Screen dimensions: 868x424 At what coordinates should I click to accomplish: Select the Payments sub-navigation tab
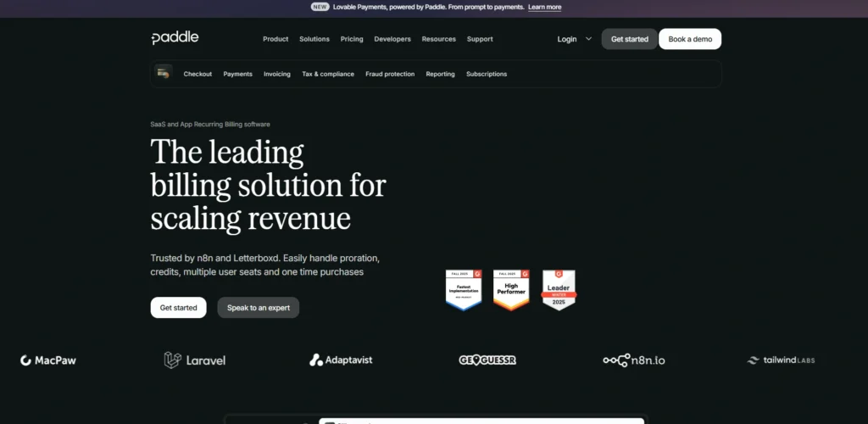238,74
